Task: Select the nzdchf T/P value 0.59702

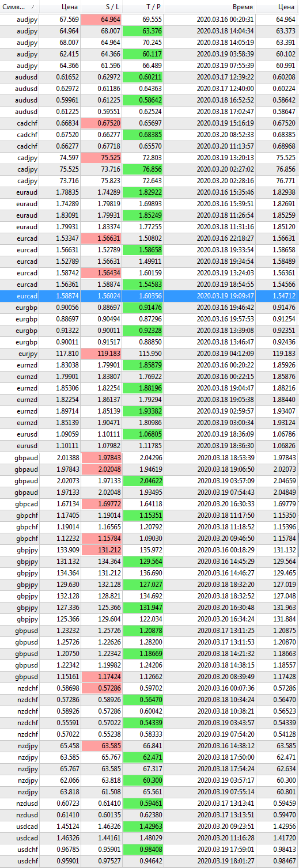Action: click(150, 688)
